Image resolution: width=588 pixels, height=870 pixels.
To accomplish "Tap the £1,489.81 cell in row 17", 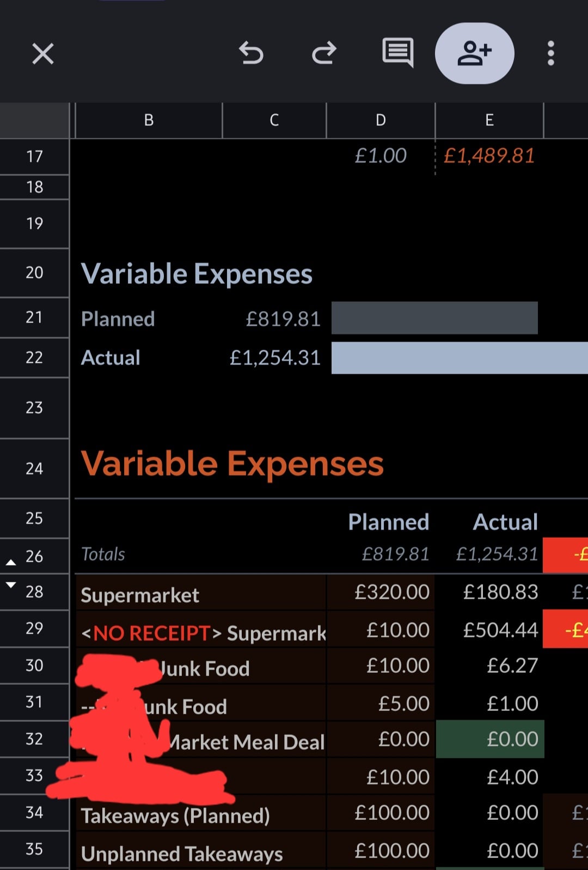I will point(489,156).
